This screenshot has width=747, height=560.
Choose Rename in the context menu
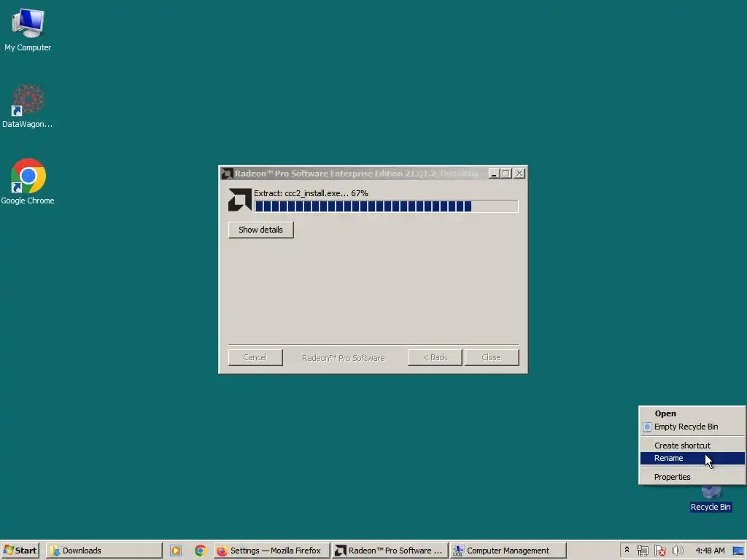pyautogui.click(x=692, y=458)
